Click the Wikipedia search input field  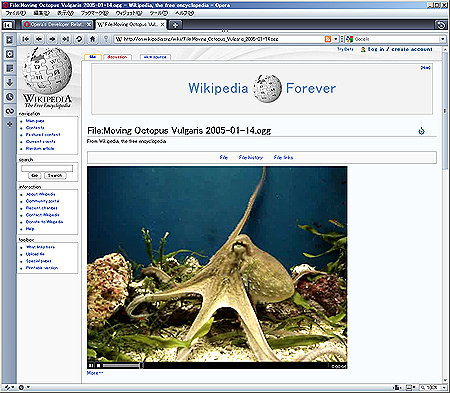[x=47, y=168]
